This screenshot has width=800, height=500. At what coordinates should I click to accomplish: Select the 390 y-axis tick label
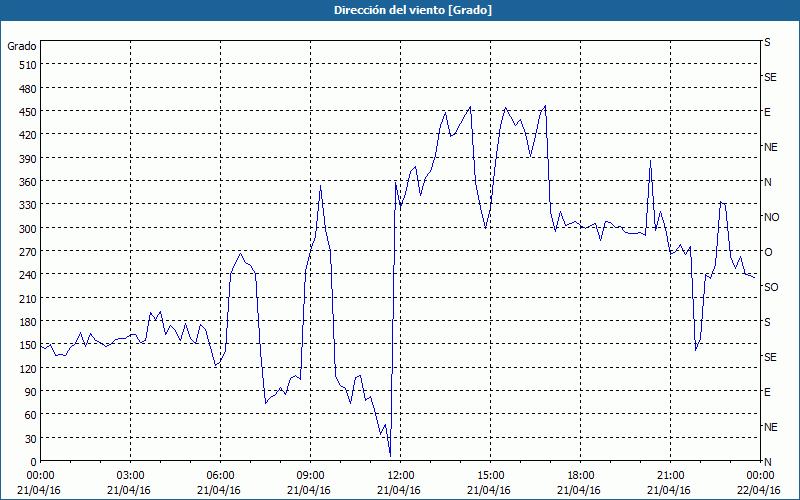[x=28, y=159]
